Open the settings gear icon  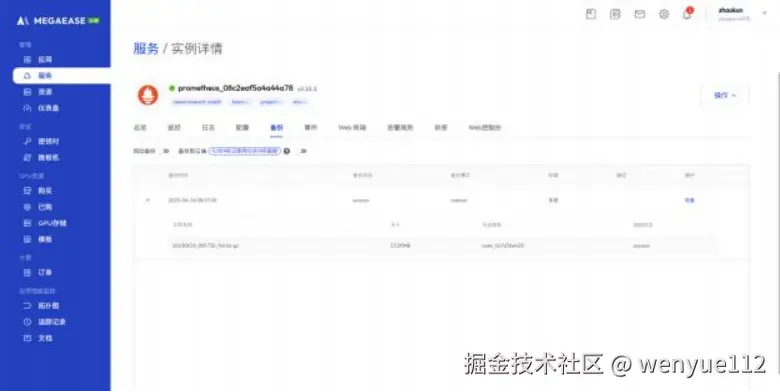(x=664, y=14)
